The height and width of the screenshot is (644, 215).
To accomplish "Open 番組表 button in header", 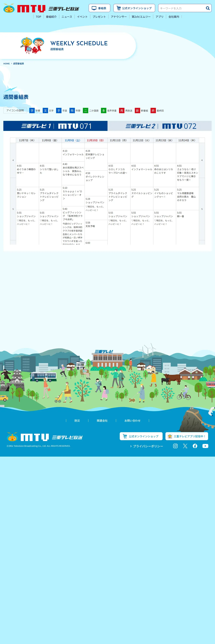I will pos(99,8).
